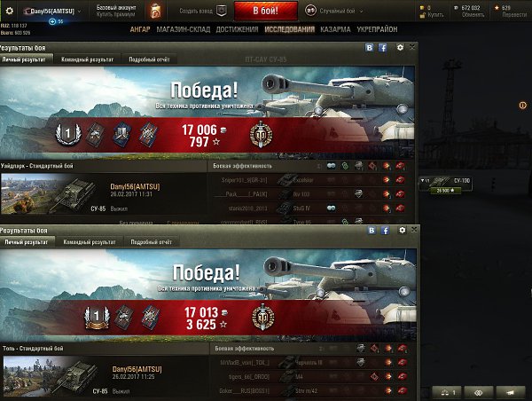This screenshot has height=401, width=532.
Task: Open upper results window settings gear
Action: [400, 47]
